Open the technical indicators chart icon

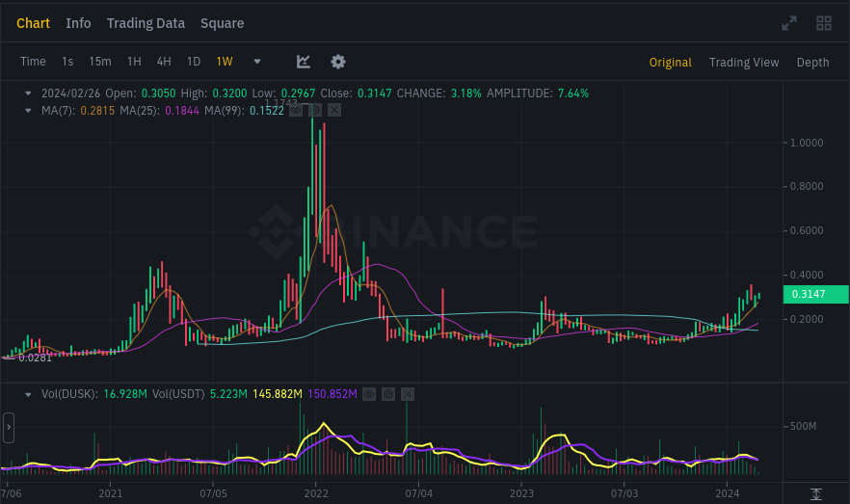click(x=304, y=62)
